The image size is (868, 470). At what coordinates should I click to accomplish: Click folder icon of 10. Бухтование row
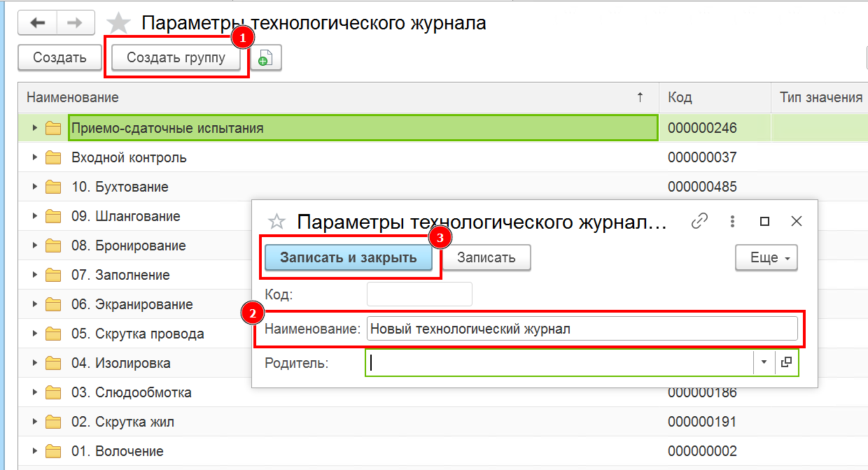tap(54, 187)
